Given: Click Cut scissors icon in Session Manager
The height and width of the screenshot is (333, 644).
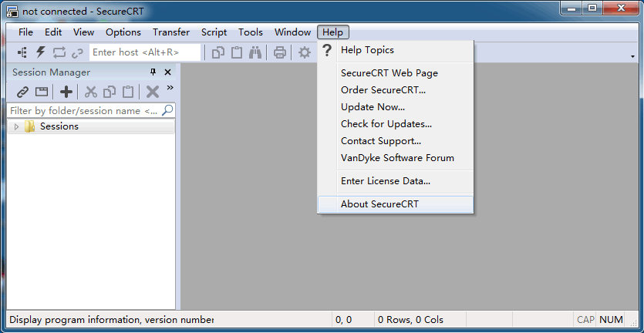Looking at the screenshot, I should coord(90,92).
